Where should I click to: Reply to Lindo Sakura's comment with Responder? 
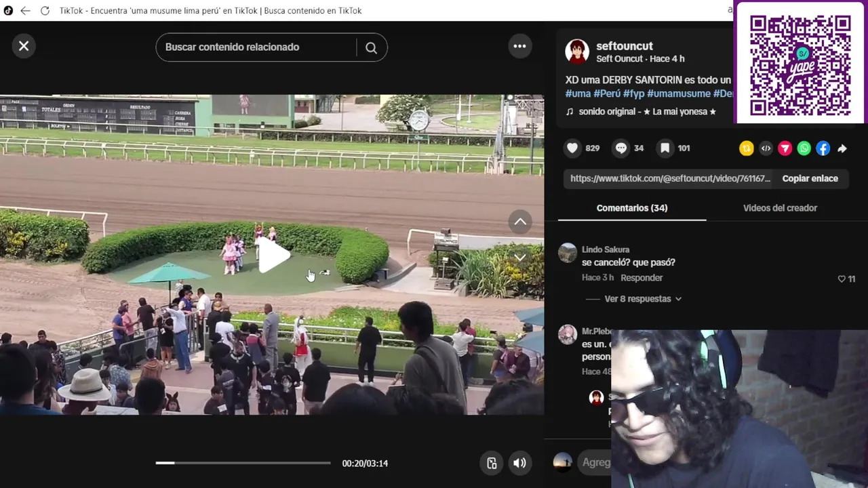tap(642, 278)
